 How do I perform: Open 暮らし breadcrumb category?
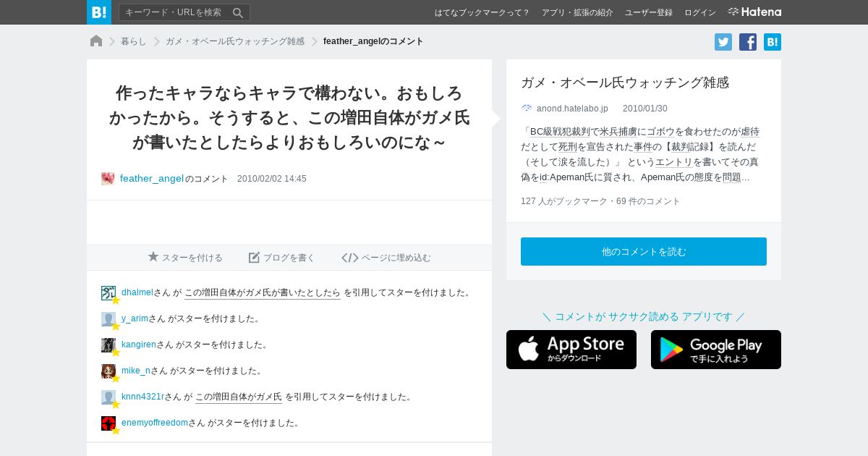(134, 41)
